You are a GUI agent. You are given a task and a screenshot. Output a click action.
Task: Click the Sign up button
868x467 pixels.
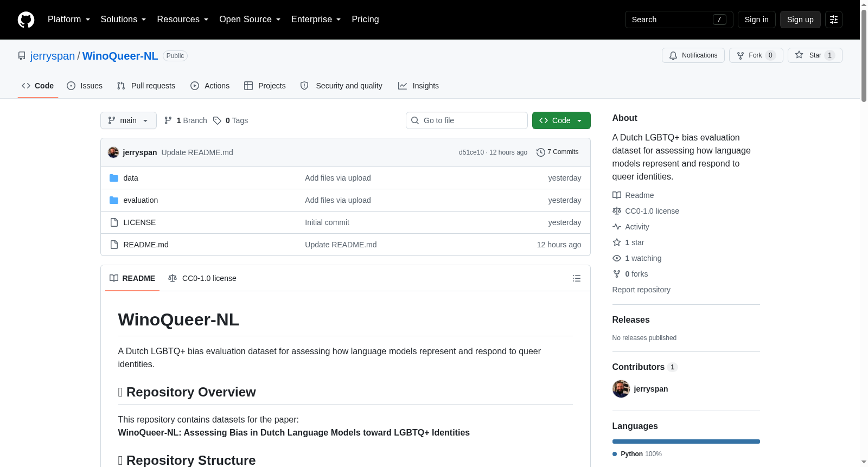point(800,20)
